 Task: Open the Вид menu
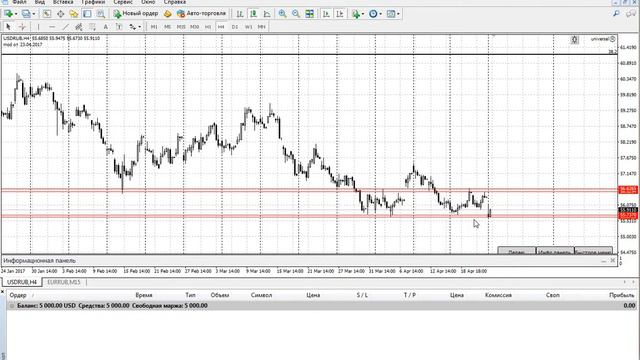click(x=40, y=2)
